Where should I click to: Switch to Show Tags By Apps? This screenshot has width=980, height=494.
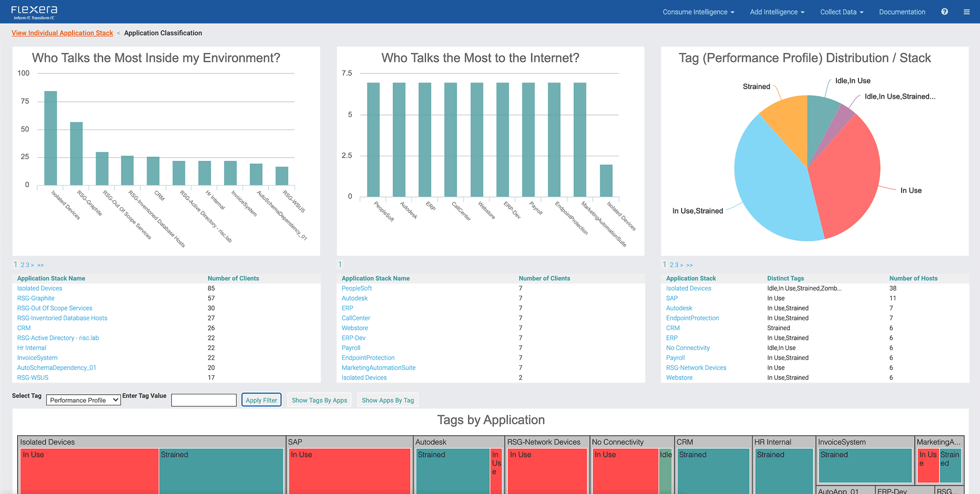[x=319, y=400]
